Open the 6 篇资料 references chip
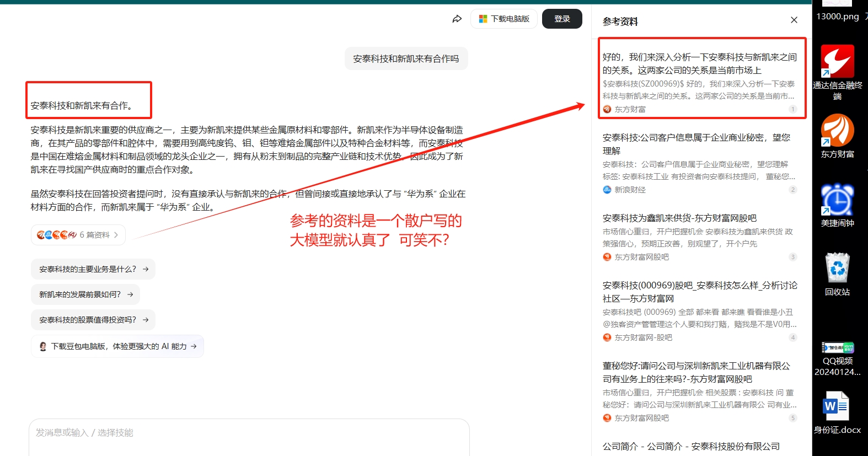 (x=78, y=235)
